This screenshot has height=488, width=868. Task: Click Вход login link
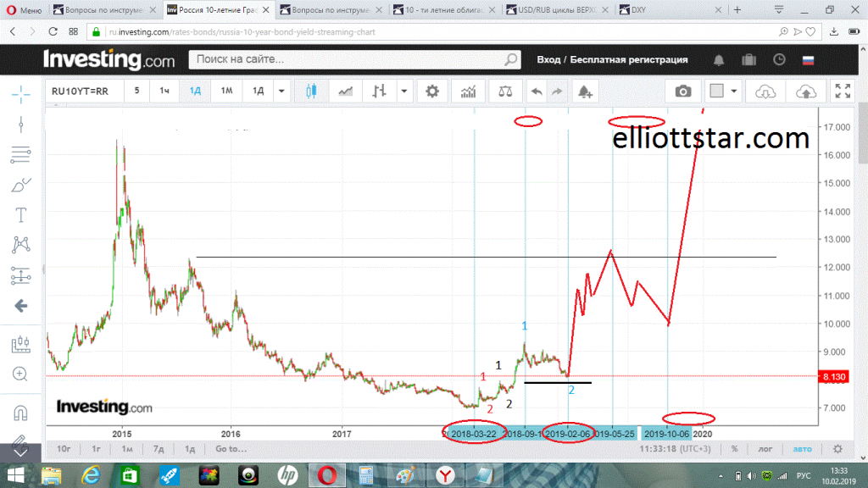548,60
